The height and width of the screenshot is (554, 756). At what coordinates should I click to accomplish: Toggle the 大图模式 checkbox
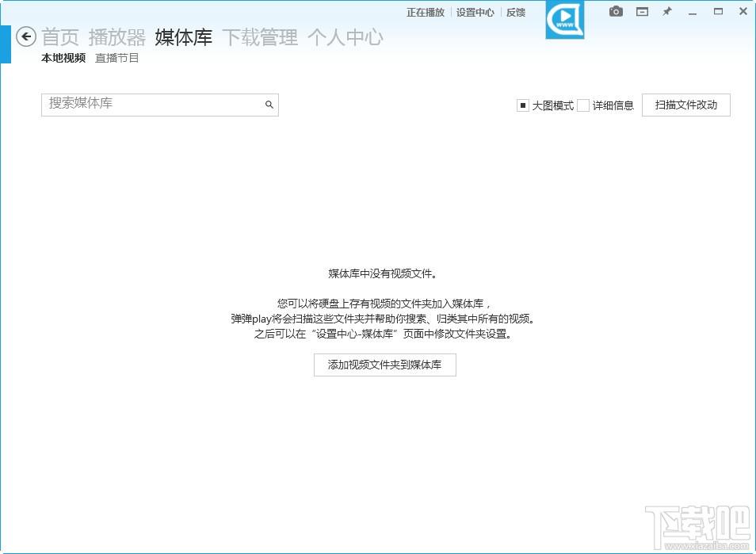pyautogui.click(x=523, y=105)
